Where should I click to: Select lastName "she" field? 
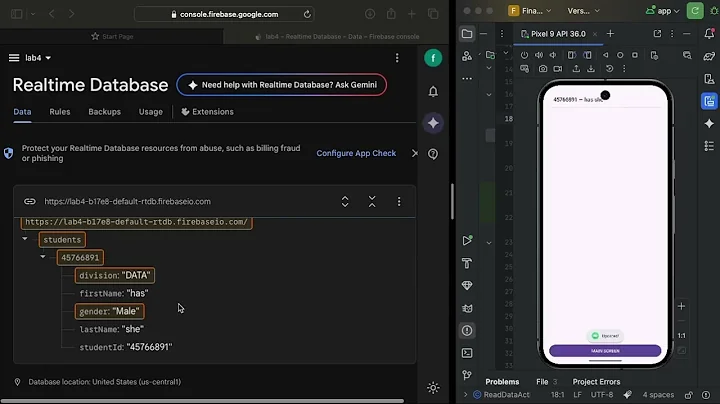[112, 329]
